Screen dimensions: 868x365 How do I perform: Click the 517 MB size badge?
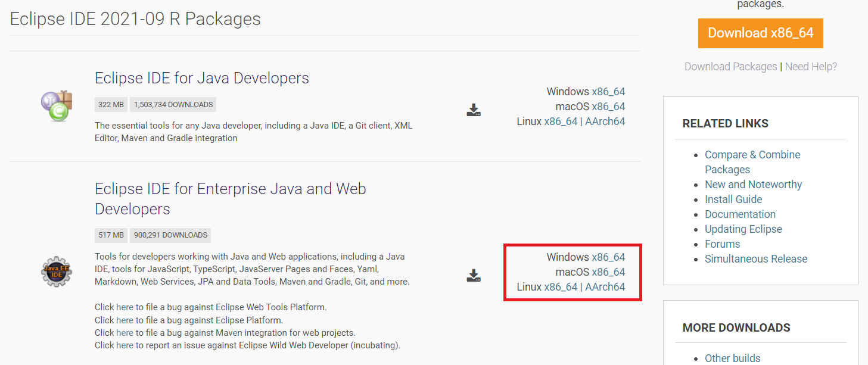(111, 235)
